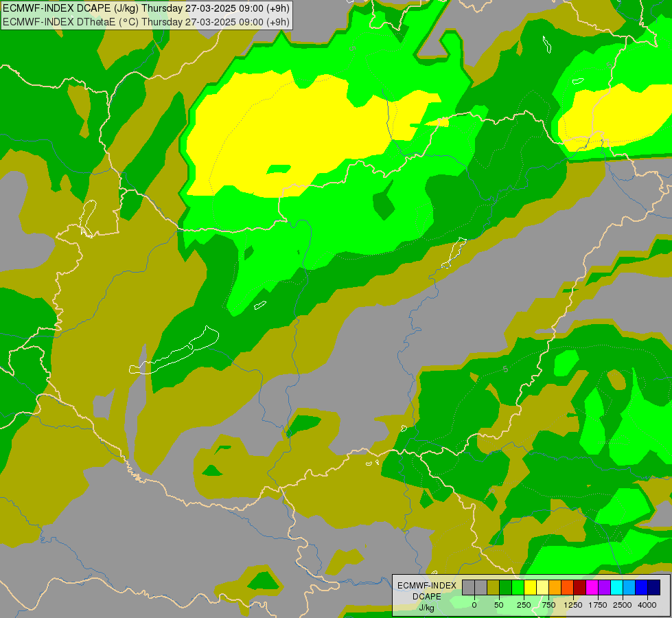This screenshot has height=618, width=672.
Task: Click the navy legend swatch
Action: (654, 587)
